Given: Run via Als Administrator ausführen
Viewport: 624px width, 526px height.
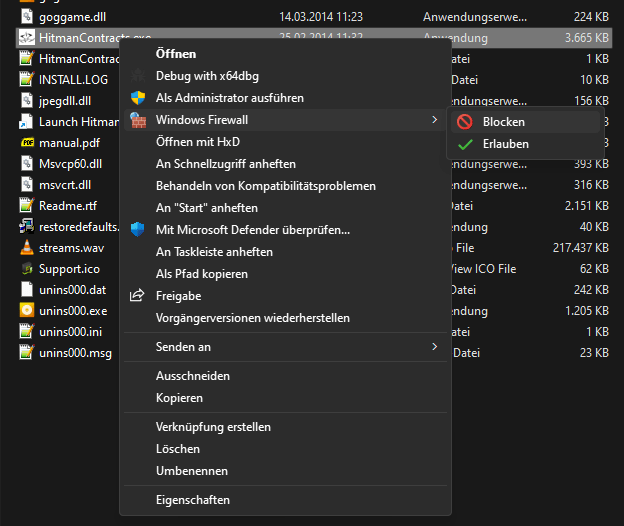Looking at the screenshot, I should click(x=285, y=98).
